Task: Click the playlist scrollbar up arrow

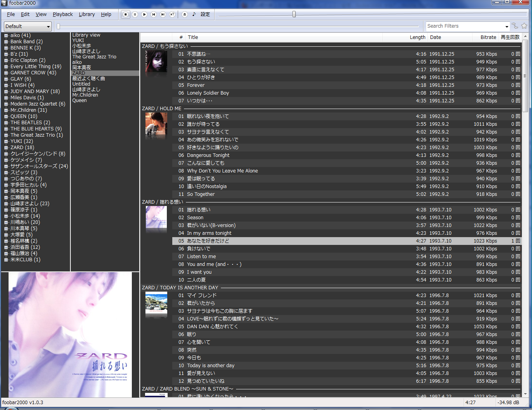Action: tap(525, 36)
